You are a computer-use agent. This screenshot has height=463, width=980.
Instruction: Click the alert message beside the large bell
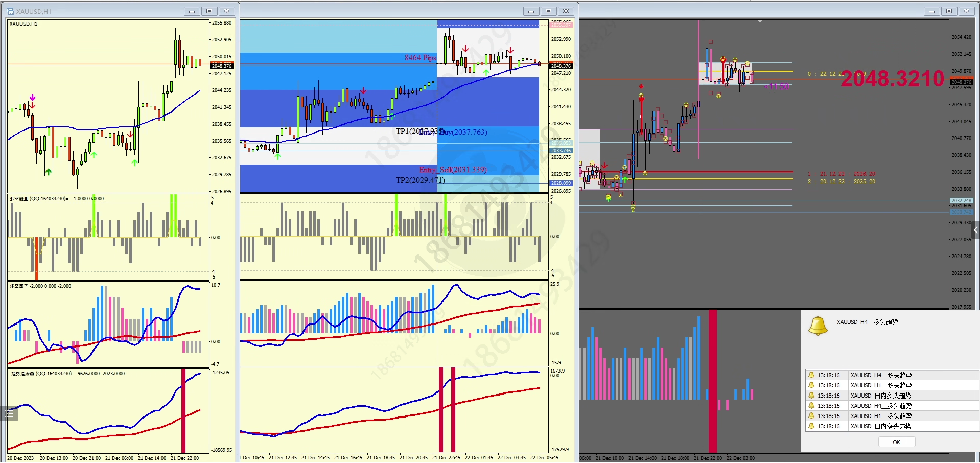pyautogui.click(x=867, y=322)
